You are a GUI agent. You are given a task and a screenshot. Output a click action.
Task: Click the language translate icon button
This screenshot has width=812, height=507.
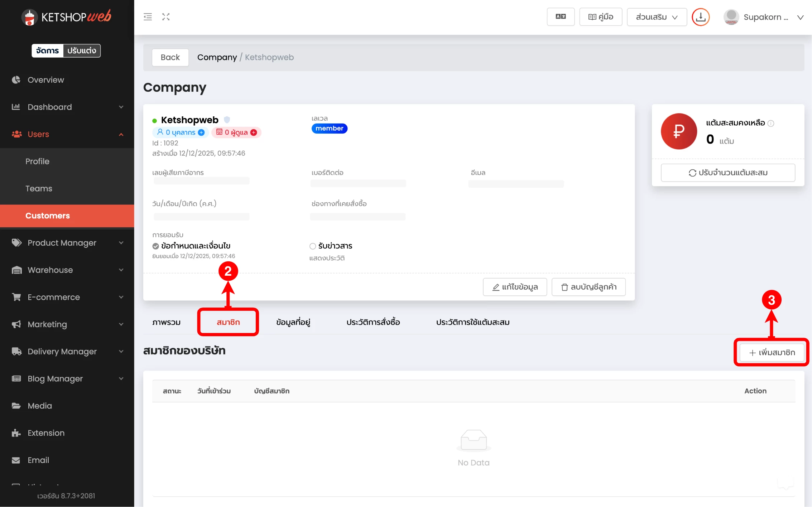click(561, 17)
